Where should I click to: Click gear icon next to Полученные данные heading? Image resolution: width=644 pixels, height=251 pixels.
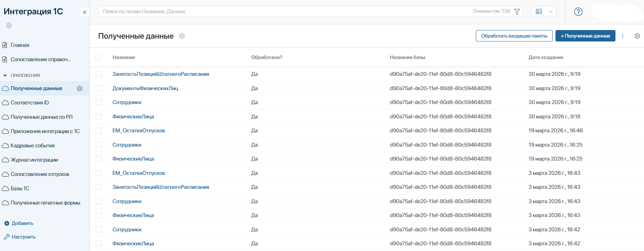[182, 36]
